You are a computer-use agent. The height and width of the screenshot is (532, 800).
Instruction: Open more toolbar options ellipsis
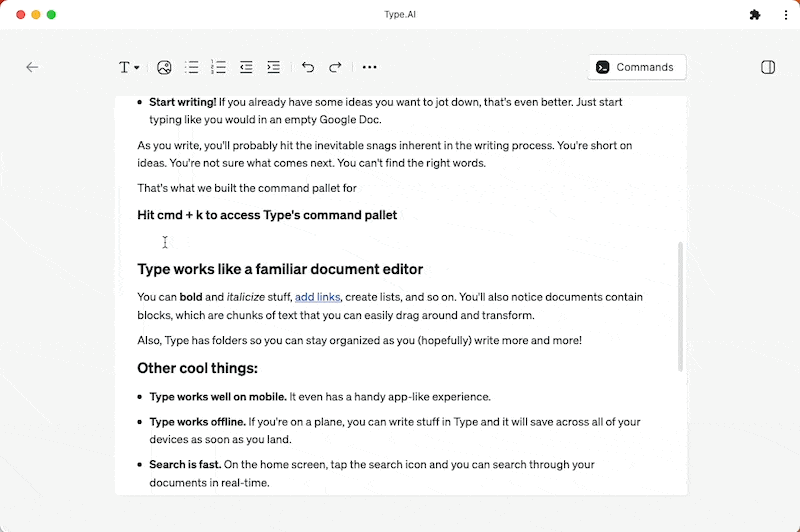(x=369, y=67)
